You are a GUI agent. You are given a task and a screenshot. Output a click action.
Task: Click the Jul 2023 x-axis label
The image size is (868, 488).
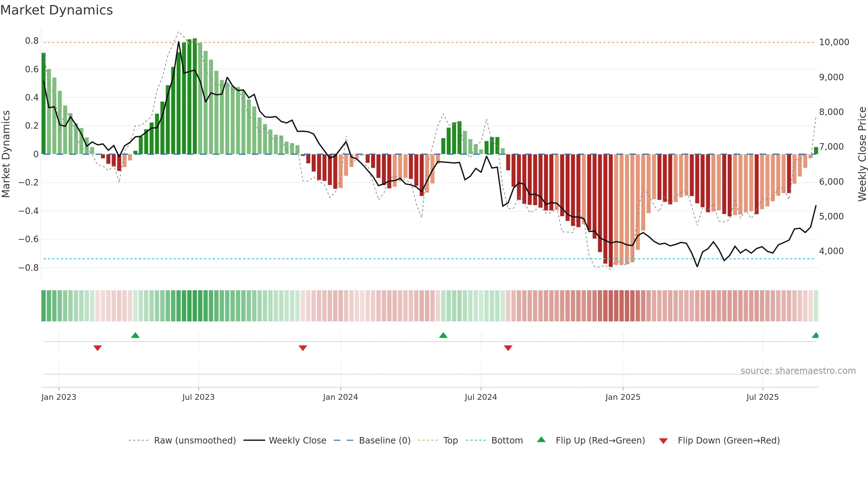click(x=198, y=397)
